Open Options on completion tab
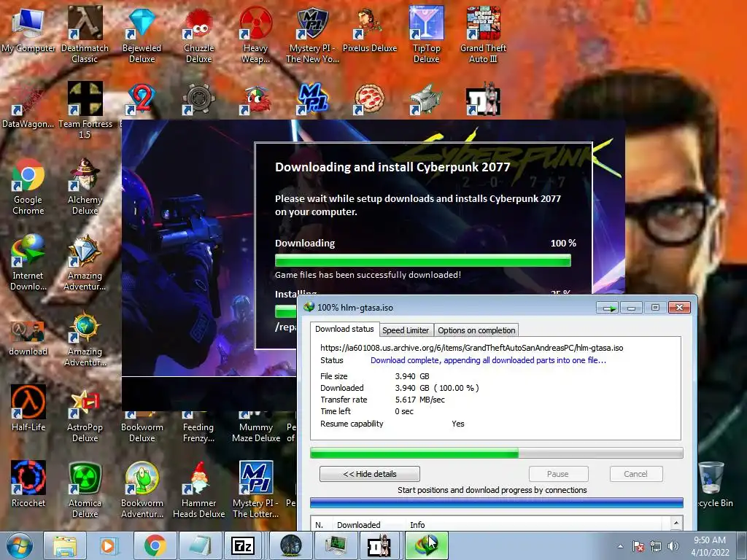 point(476,330)
